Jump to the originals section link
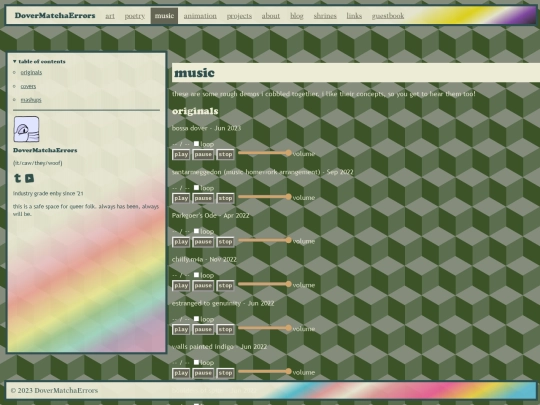This screenshot has width=540, height=405. [x=31, y=72]
